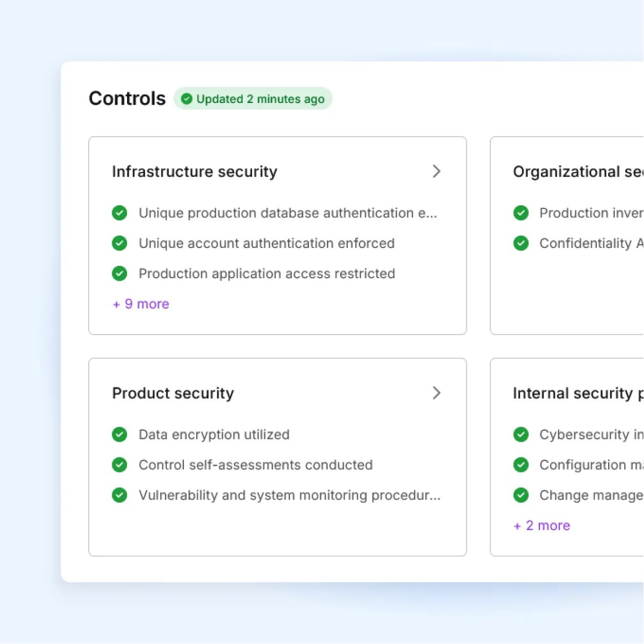Screen dimensions: 644x644
Task: Click check icon beside Cybersecurity item
Action: coord(521,434)
